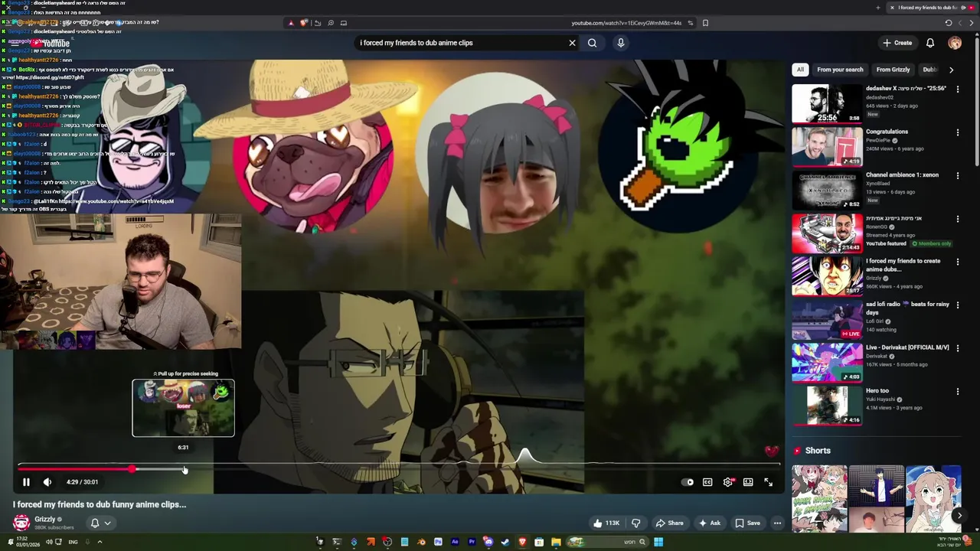Viewport: 980px width, 551px height.
Task: Open Channel ambience 1: xenon video
Action: [x=827, y=190]
